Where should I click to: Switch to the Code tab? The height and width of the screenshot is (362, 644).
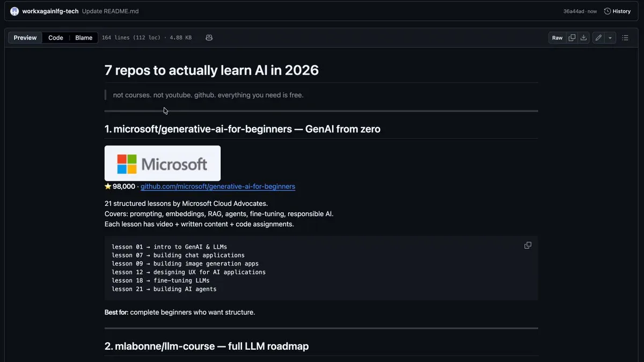pos(56,38)
